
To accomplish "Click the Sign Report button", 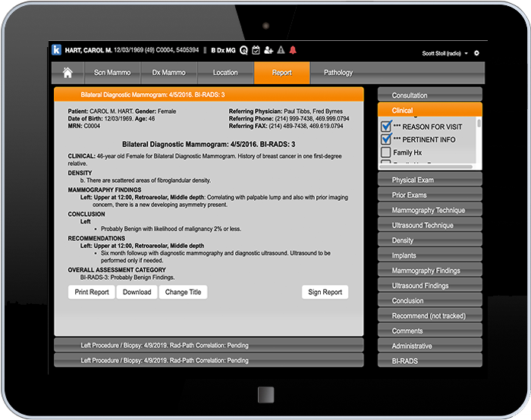I will (x=325, y=292).
